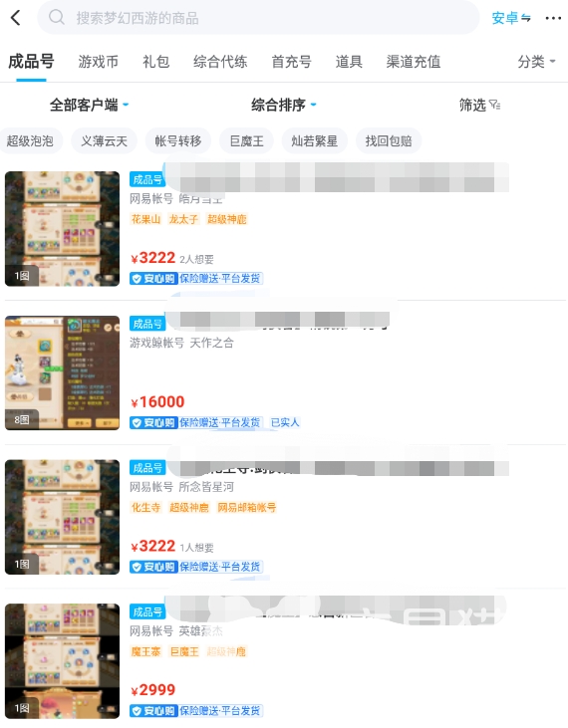This screenshot has height=728, width=568.
Task: Switch to the 渠道充值 tab
Action: click(x=414, y=62)
